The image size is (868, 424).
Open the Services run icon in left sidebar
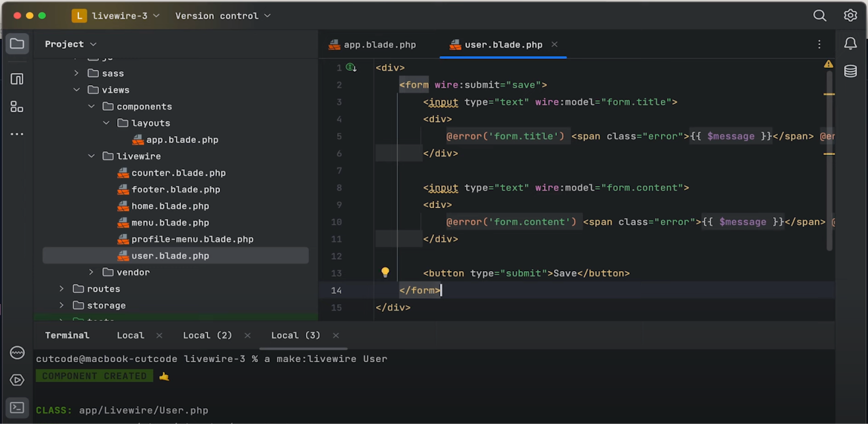[x=17, y=380]
